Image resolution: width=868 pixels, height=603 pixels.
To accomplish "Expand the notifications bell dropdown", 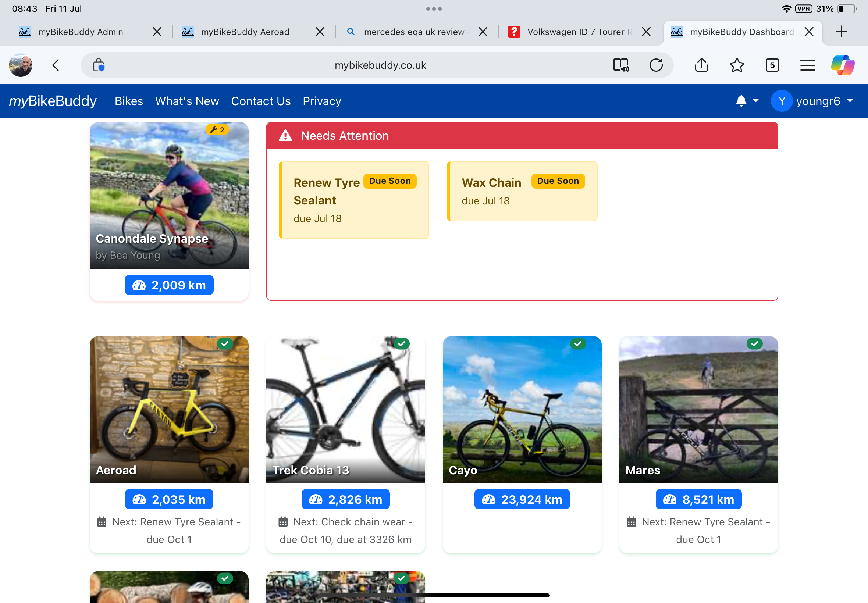I will [747, 101].
